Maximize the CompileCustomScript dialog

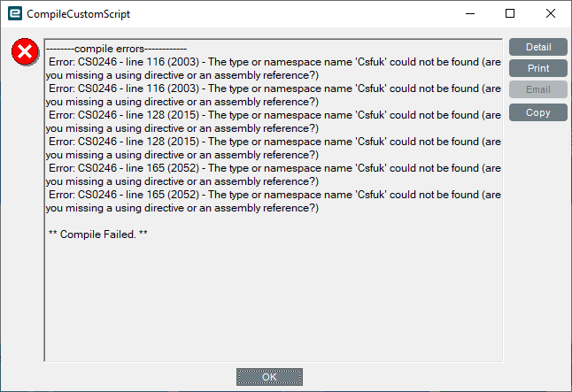[x=510, y=13]
